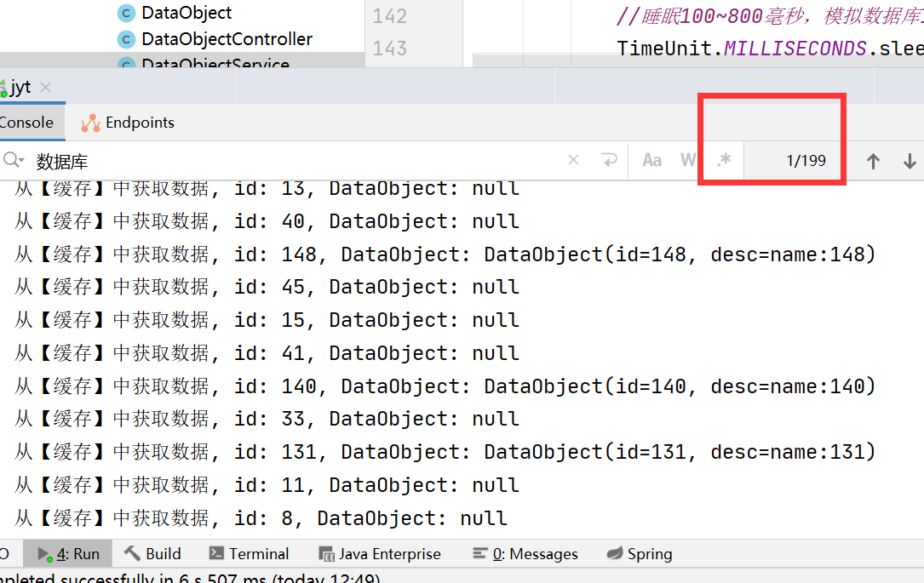
Task: Select DataObject class in project tree
Action: [x=187, y=13]
